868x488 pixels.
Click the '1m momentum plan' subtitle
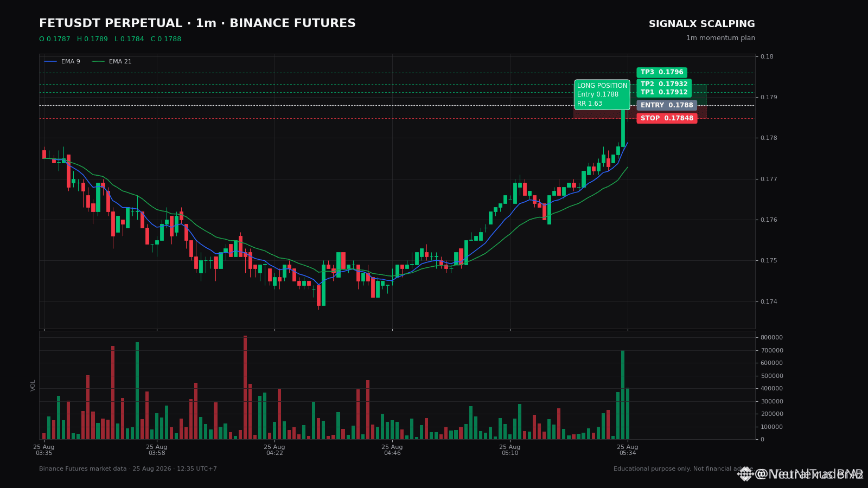[720, 38]
